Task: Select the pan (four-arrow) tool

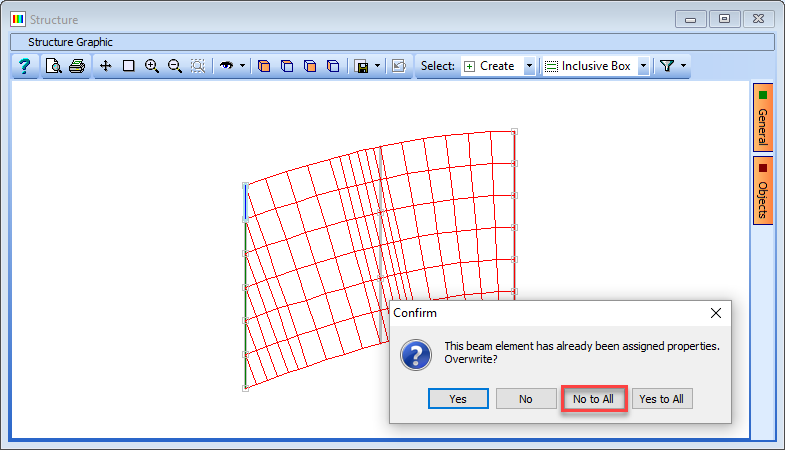Action: tap(105, 66)
